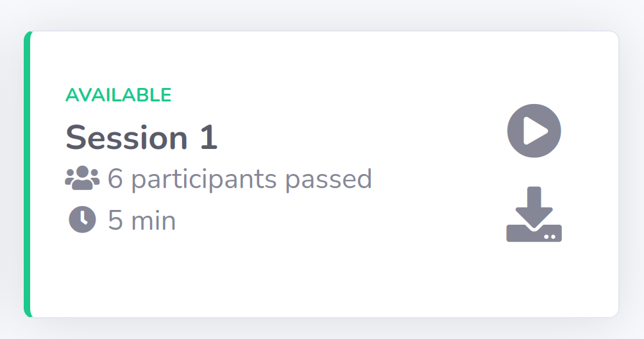Screen dimensions: 644x339
Task: Click the green "AVAILABLE" text above the title
Action: [118, 95]
